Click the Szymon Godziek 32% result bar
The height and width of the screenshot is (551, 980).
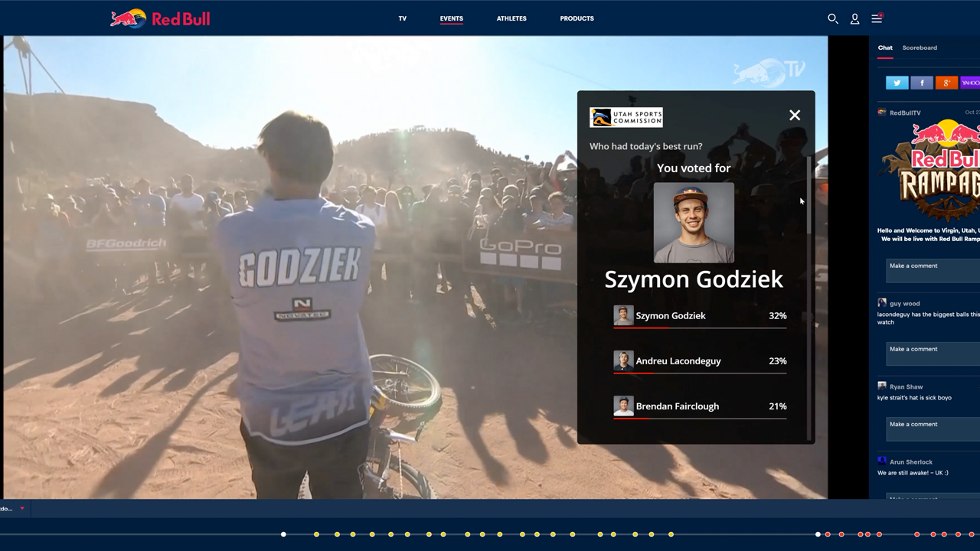pos(700,328)
